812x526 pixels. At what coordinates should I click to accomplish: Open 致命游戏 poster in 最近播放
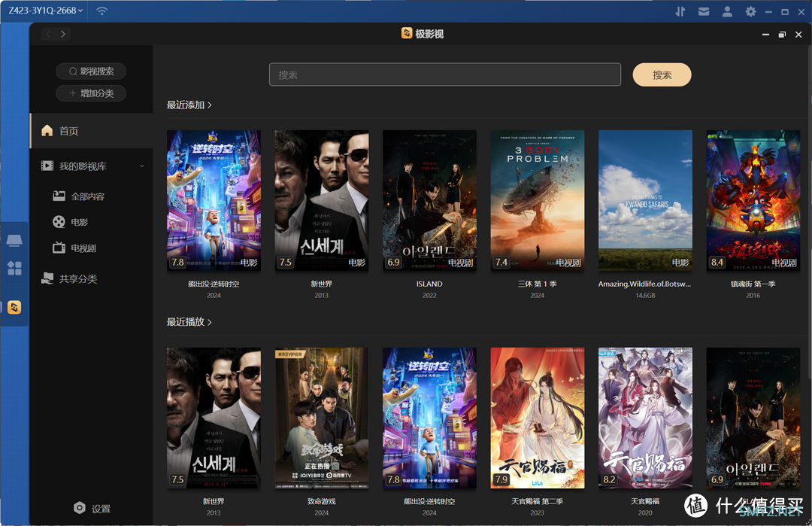pos(322,418)
